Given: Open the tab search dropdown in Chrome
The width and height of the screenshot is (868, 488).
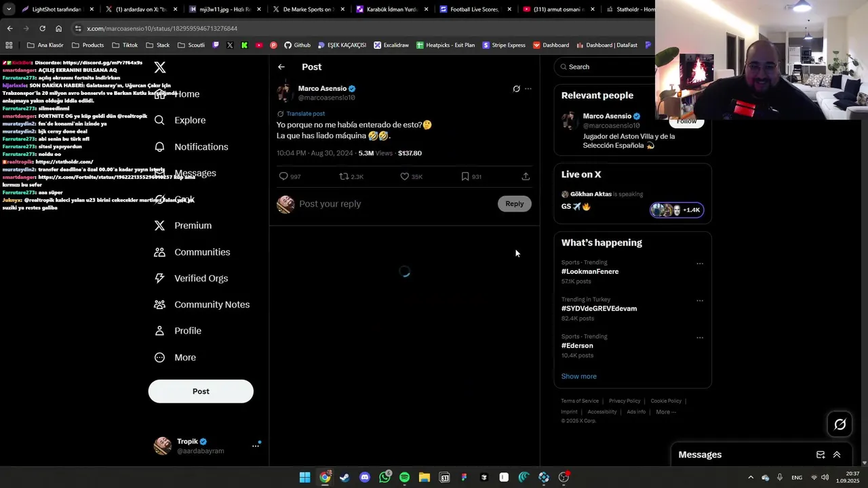Looking at the screenshot, I should point(8,9).
